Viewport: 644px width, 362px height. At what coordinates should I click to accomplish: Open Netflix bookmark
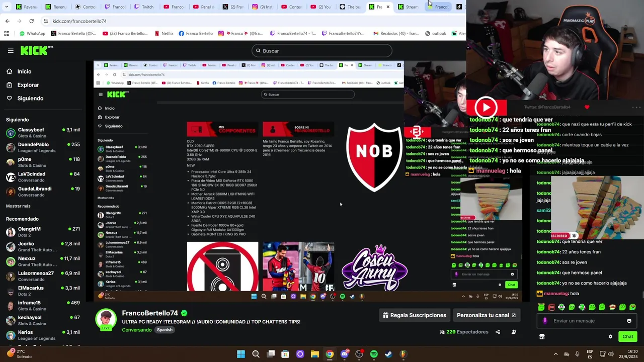tap(164, 34)
